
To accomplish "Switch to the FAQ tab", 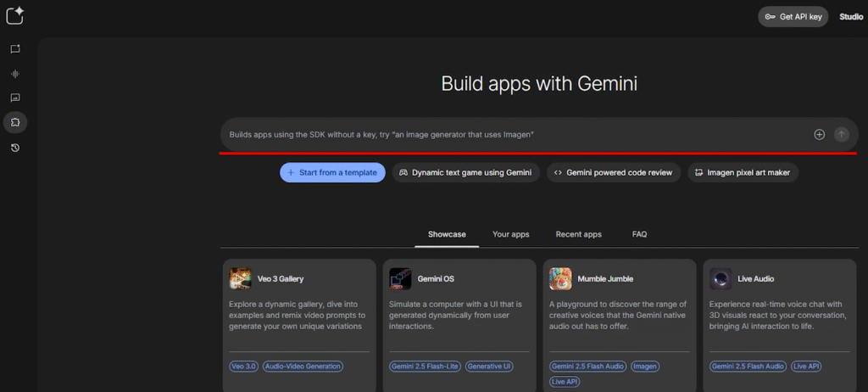I will (x=639, y=234).
